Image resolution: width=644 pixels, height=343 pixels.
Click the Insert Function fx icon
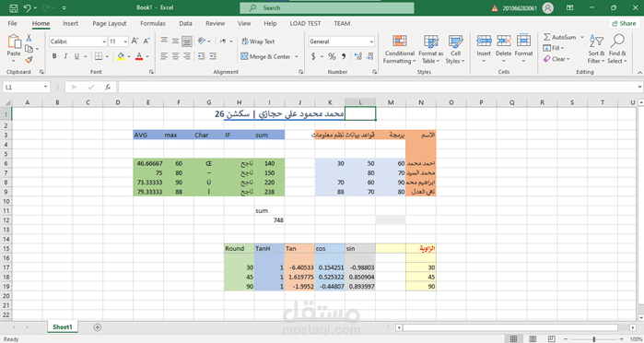[108, 88]
